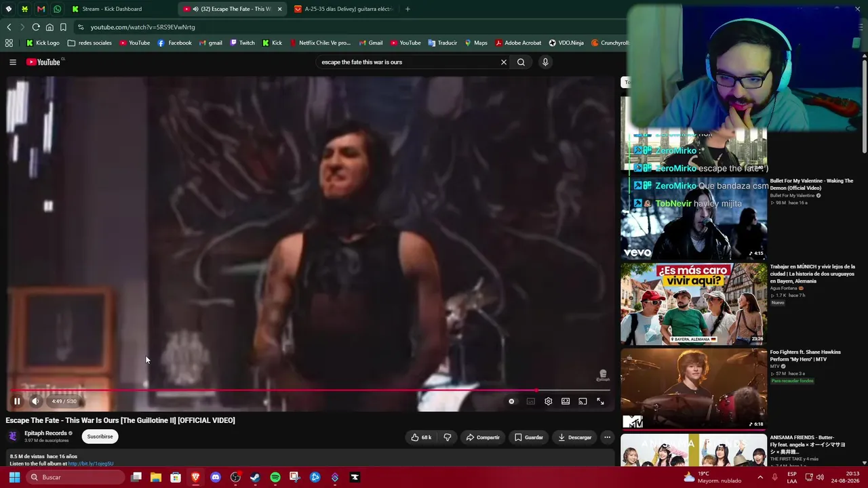The width and height of the screenshot is (868, 488).
Task: Go to YouTube home via logo
Action: 45,62
